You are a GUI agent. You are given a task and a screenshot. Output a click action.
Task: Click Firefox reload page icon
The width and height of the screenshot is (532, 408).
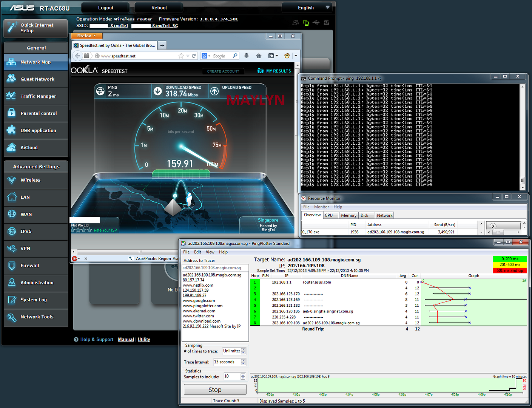pos(194,56)
